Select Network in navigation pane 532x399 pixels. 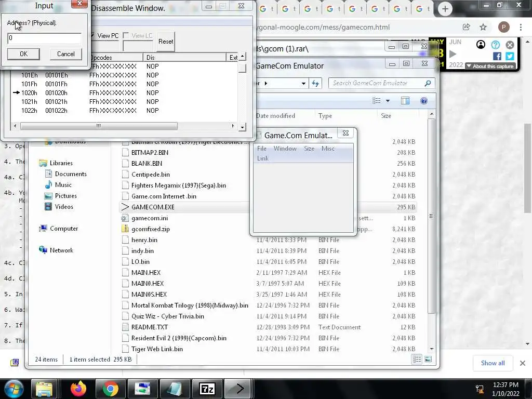click(x=61, y=250)
